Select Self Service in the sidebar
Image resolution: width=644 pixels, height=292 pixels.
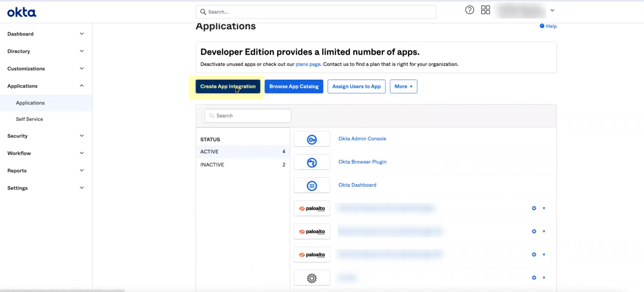30,119
